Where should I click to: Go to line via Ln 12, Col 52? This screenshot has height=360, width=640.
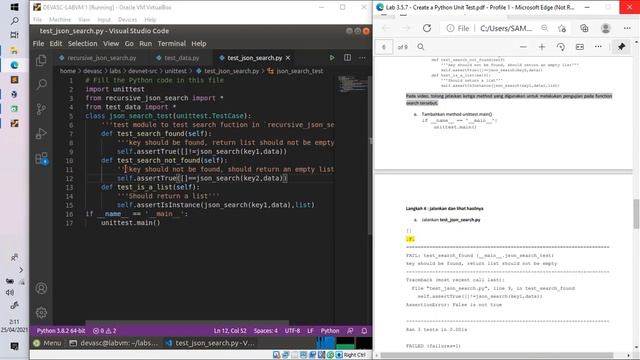(230, 331)
